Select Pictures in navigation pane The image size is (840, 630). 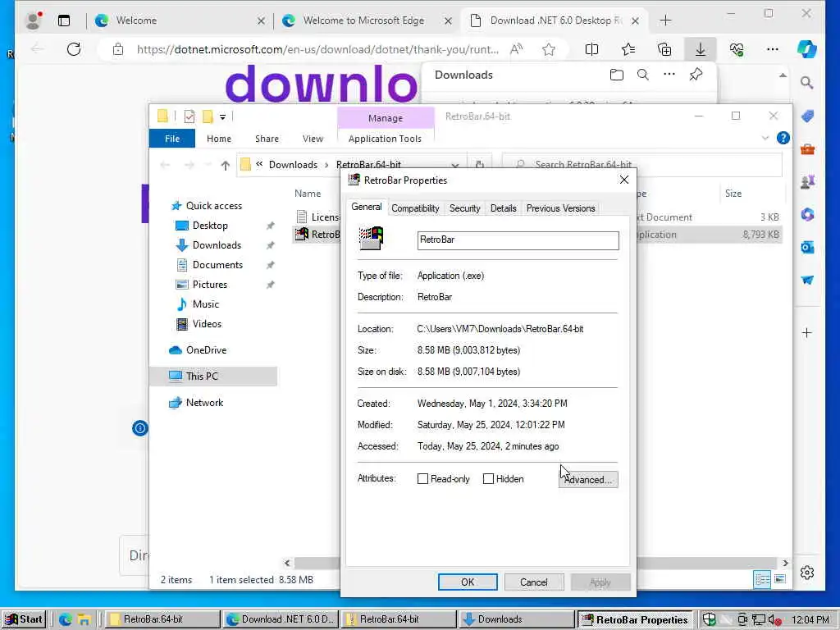pos(209,285)
